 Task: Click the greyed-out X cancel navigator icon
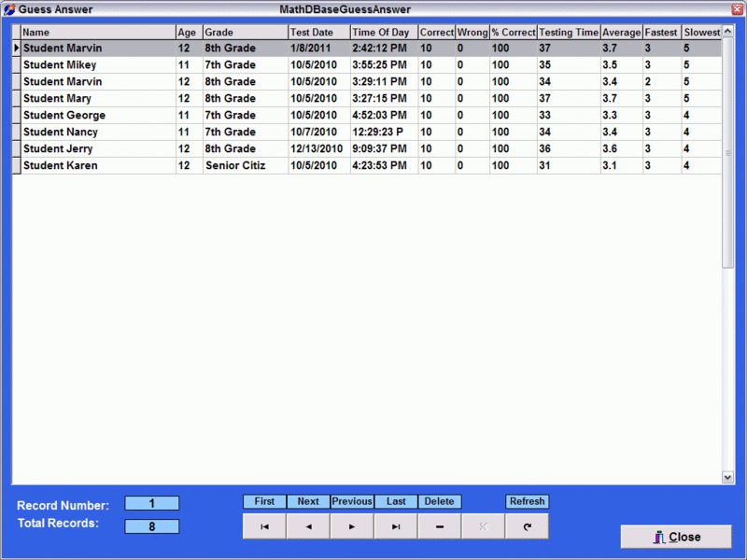(484, 526)
